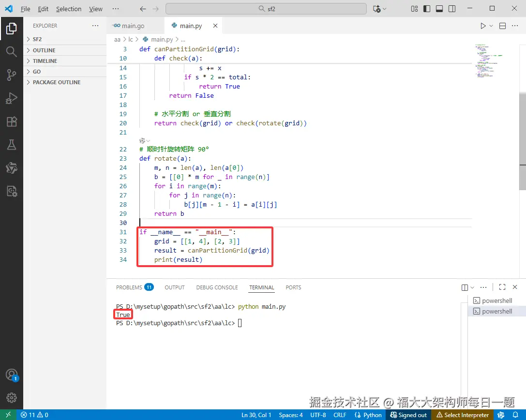Image resolution: width=526 pixels, height=420 pixels.
Task: Click the editor vertical scrollbar
Action: pyautogui.click(x=523, y=141)
